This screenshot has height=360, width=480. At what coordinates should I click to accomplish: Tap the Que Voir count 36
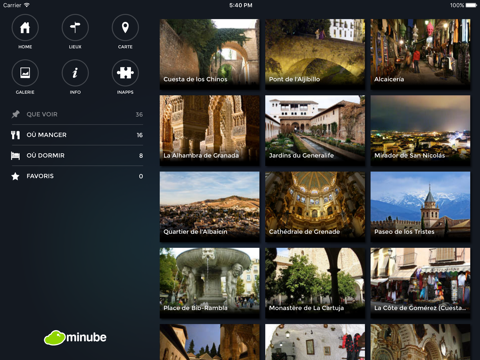tap(139, 114)
